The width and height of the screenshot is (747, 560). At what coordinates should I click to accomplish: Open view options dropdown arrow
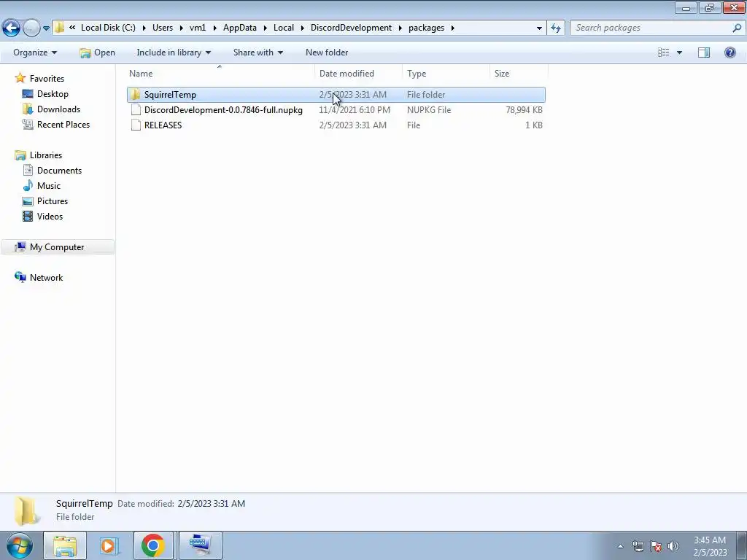[x=679, y=52]
